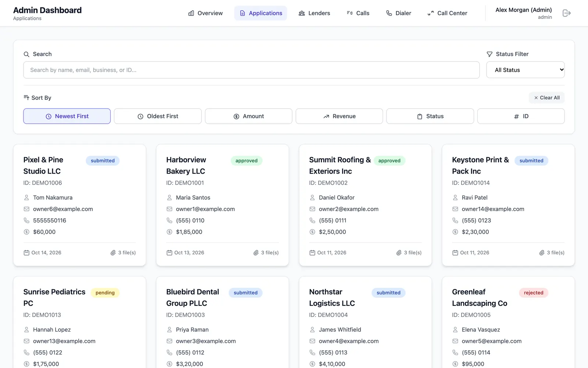Click the phone icon beside (555) 0111
The width and height of the screenshot is (588, 368).
coord(312,220)
